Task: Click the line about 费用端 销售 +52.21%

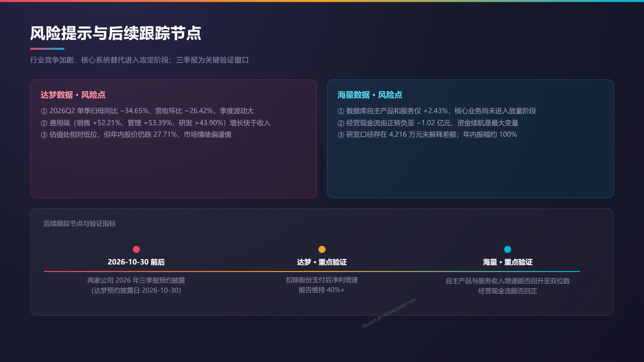Action: pyautogui.click(x=155, y=123)
